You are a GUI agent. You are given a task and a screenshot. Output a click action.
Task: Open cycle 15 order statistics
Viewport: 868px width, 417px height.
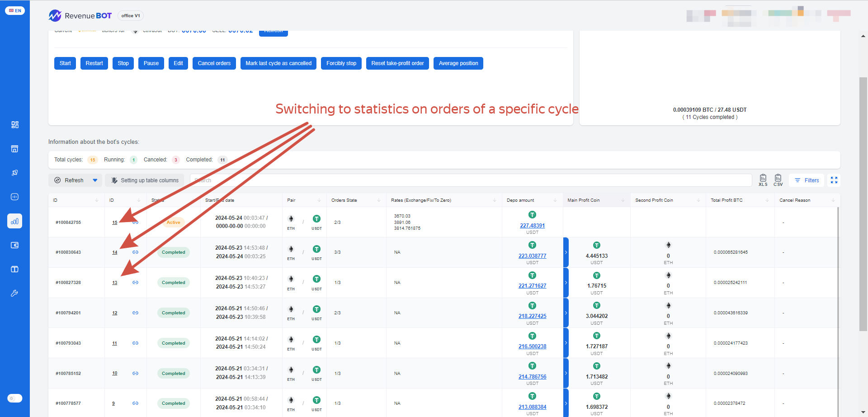tap(115, 223)
